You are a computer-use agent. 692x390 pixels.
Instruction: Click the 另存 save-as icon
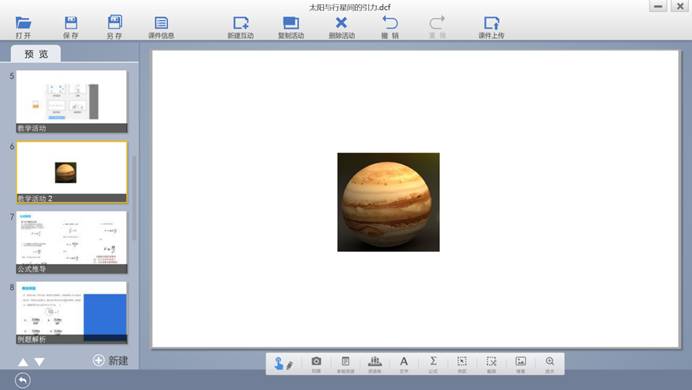point(115,27)
